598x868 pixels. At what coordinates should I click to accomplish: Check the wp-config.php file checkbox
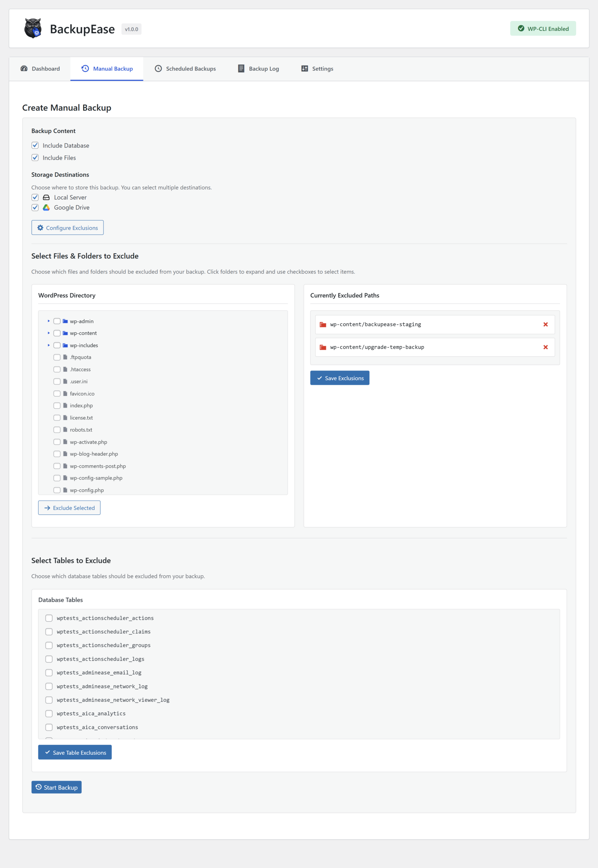57,490
